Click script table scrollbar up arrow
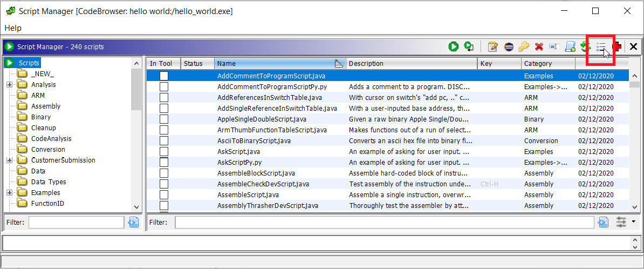The image size is (644, 269). click(x=634, y=76)
